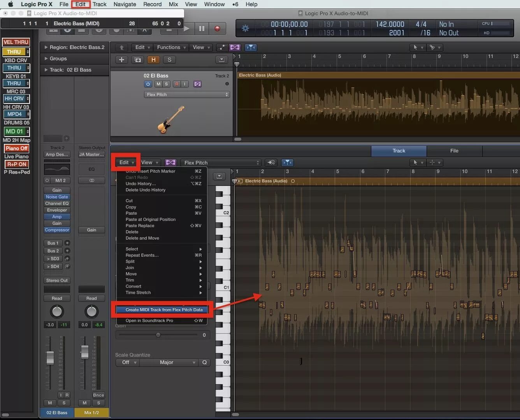Open the Flex Pitch mode dropdown in track header
520x420 pixels.
187,94
